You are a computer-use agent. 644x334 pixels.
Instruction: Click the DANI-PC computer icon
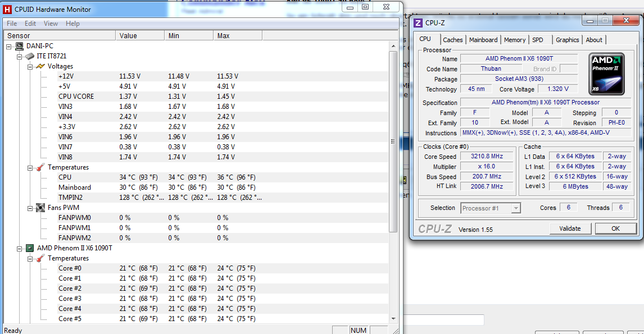click(x=19, y=46)
